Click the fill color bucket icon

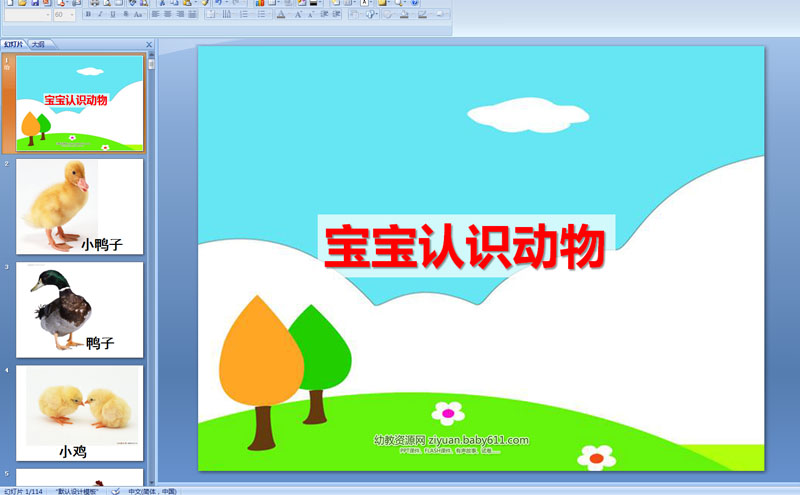click(404, 14)
